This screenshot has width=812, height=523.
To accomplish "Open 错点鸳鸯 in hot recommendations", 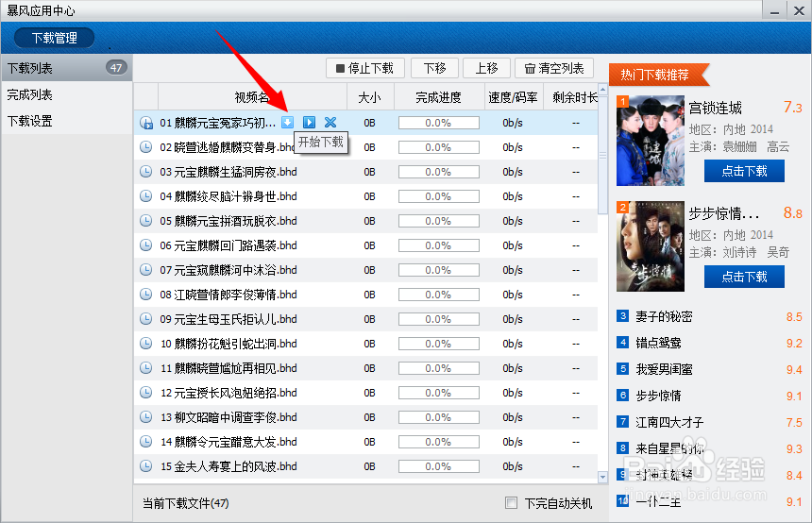I will [x=658, y=343].
